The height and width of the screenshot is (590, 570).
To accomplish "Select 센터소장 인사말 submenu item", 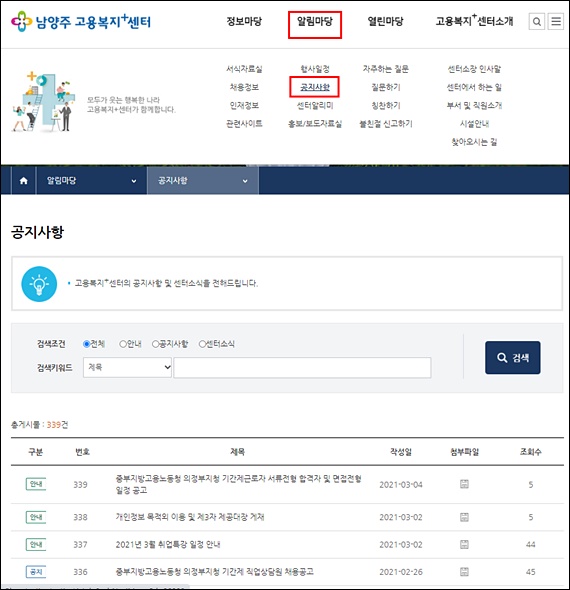I will coord(474,69).
